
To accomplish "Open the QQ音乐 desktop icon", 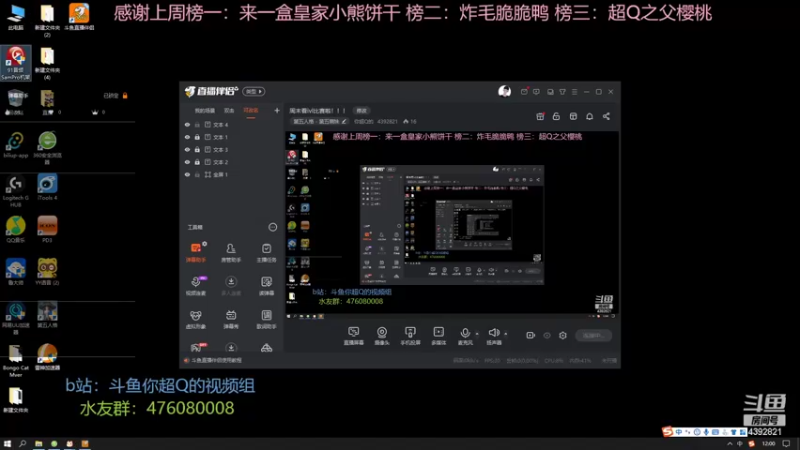I will [x=16, y=229].
